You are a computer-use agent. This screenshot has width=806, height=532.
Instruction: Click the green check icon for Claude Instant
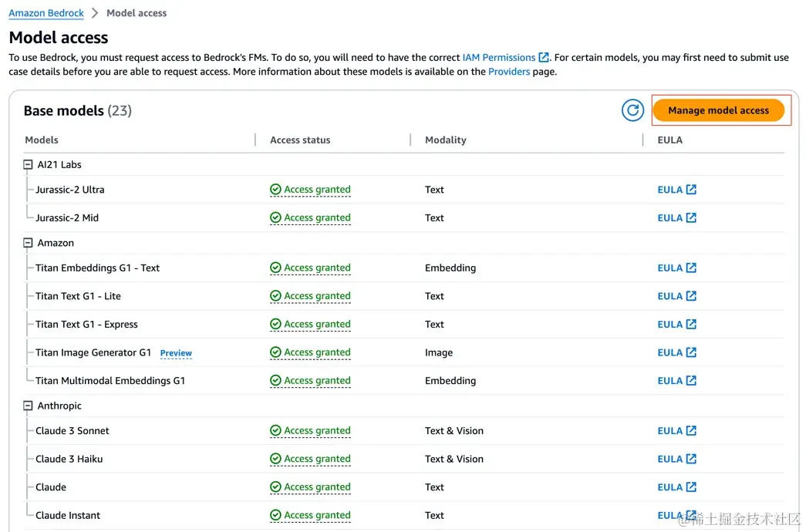[x=275, y=515]
